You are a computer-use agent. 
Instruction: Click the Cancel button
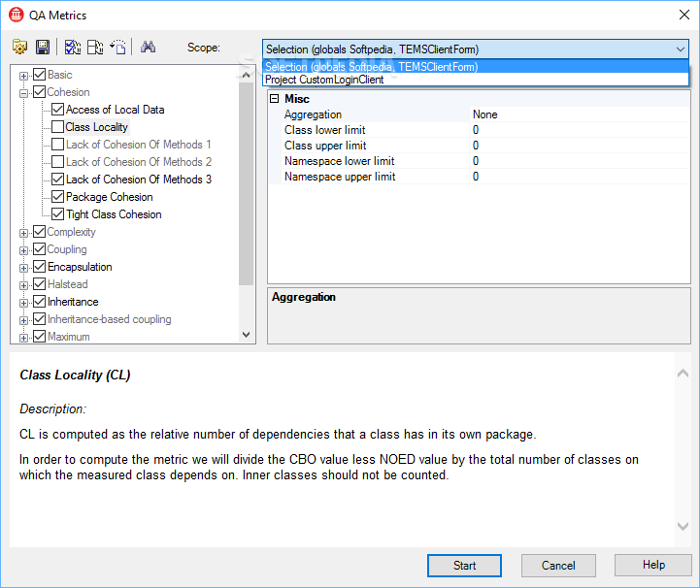(x=558, y=566)
